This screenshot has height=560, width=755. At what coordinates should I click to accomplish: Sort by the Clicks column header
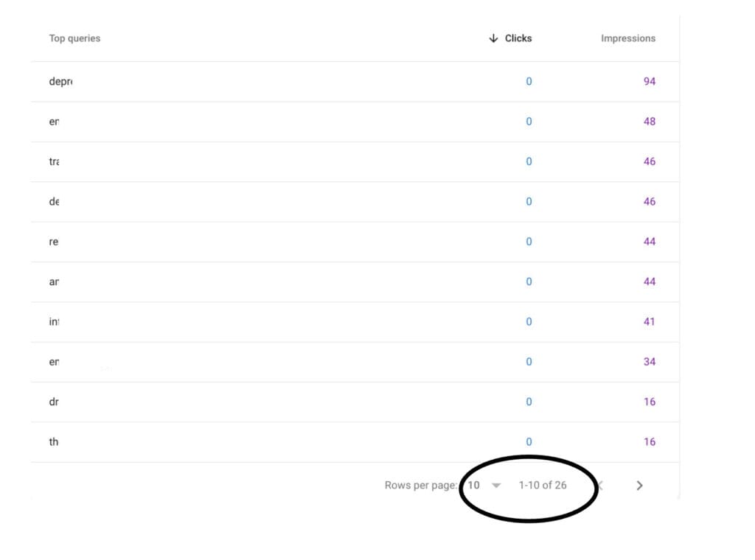[x=518, y=38]
